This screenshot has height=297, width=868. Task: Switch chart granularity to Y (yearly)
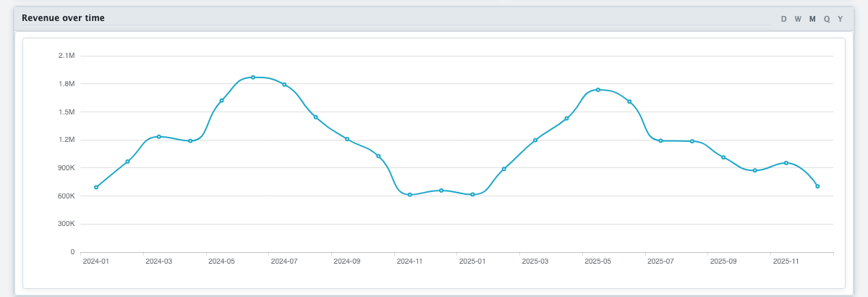point(841,19)
